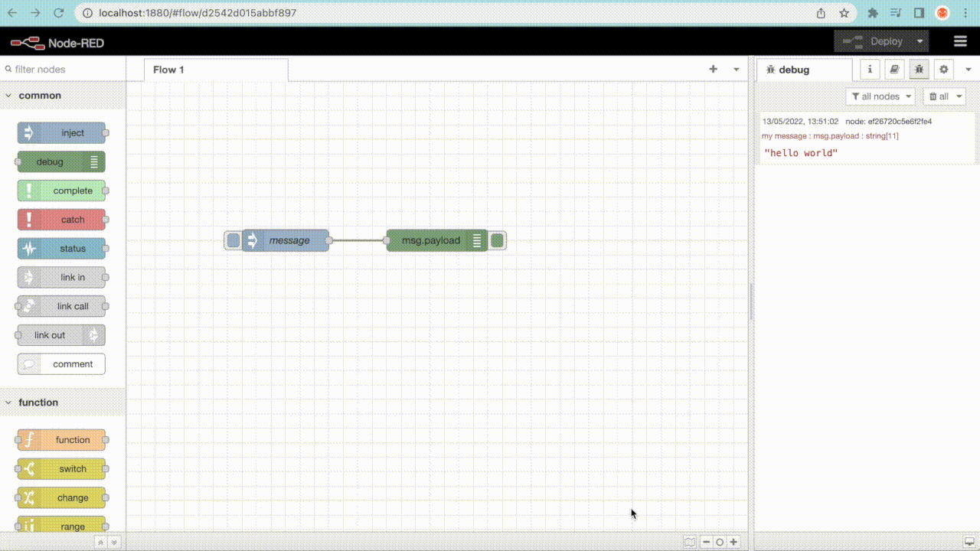Screen dimensions: 980x551
Task: Select the inject node in the palette
Action: point(61,132)
